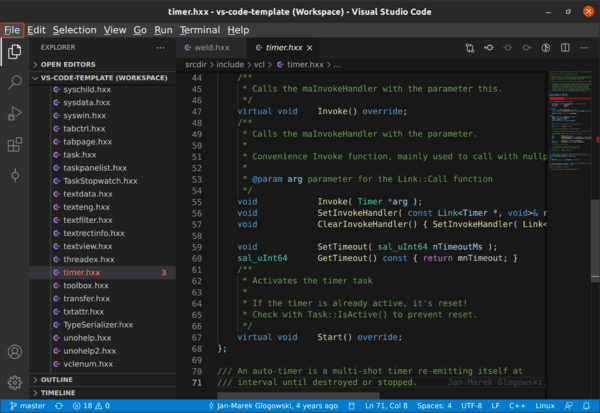Click the editor horizontal scrollbar

click(298, 395)
